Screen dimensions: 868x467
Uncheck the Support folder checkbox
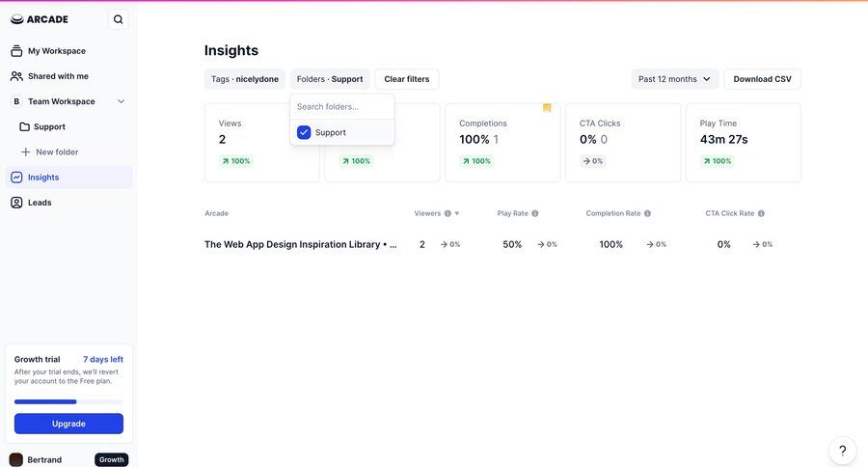[x=304, y=132]
